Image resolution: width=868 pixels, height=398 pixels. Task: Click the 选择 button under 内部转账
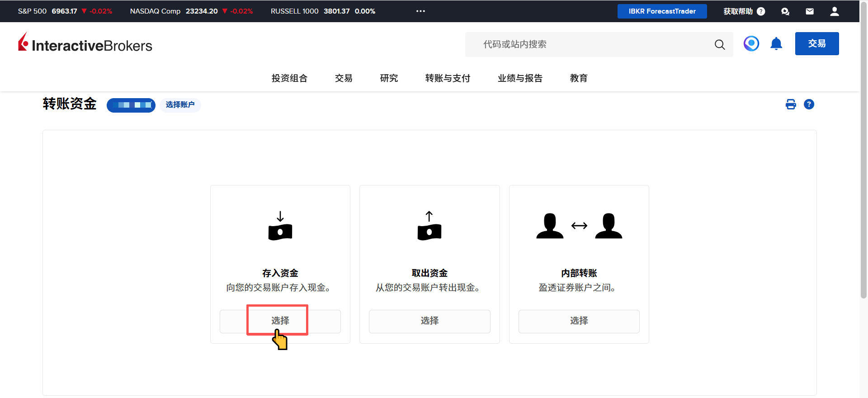pos(579,321)
